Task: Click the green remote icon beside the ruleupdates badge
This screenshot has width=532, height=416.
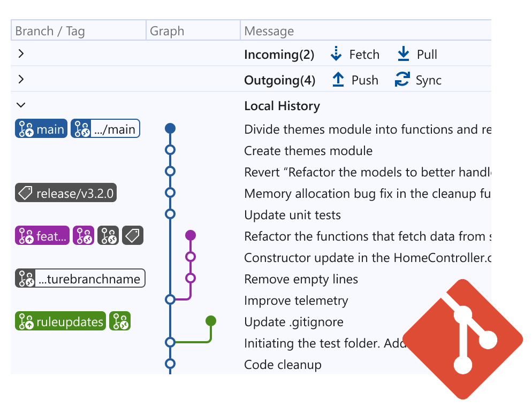Action: (119, 321)
